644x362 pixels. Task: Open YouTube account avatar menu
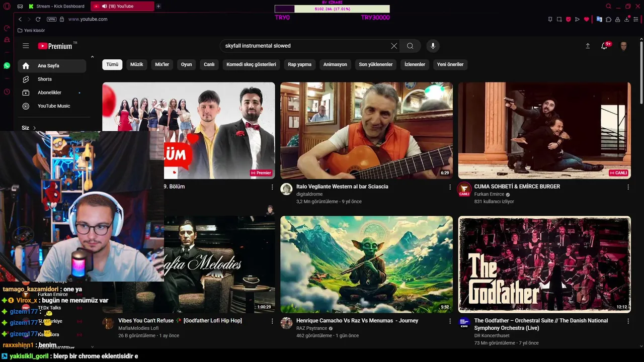coord(623,46)
